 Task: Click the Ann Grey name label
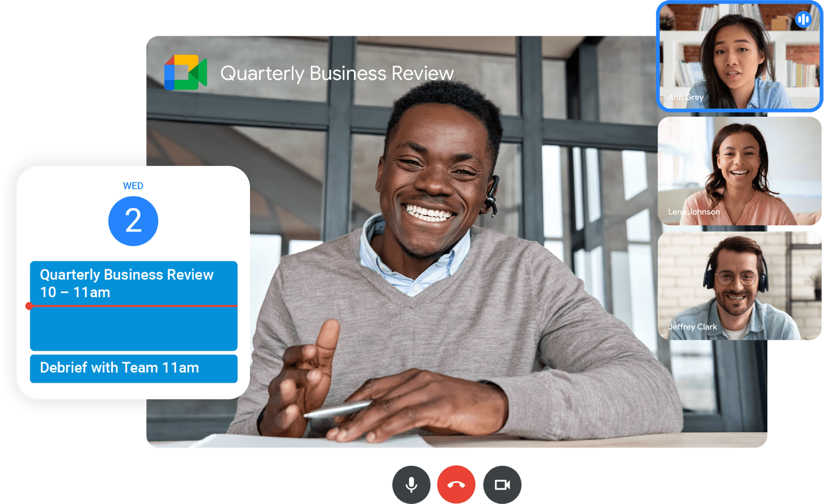point(685,97)
